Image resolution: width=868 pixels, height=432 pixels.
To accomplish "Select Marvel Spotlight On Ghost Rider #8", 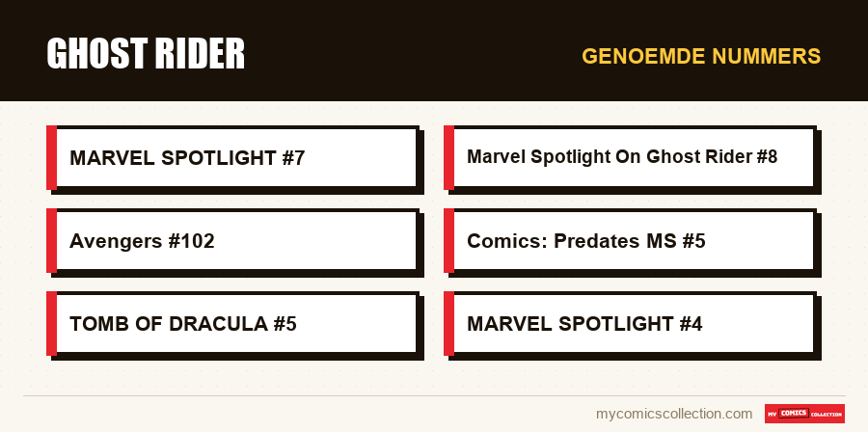I will (x=631, y=157).
